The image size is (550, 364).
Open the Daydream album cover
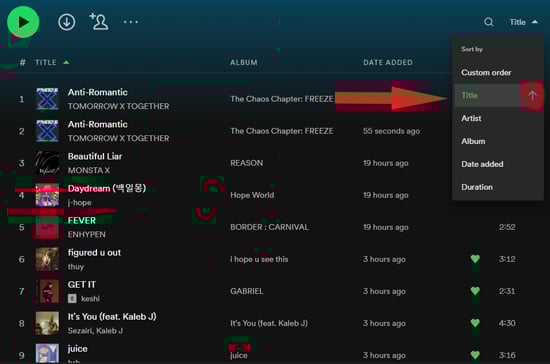coord(47,195)
